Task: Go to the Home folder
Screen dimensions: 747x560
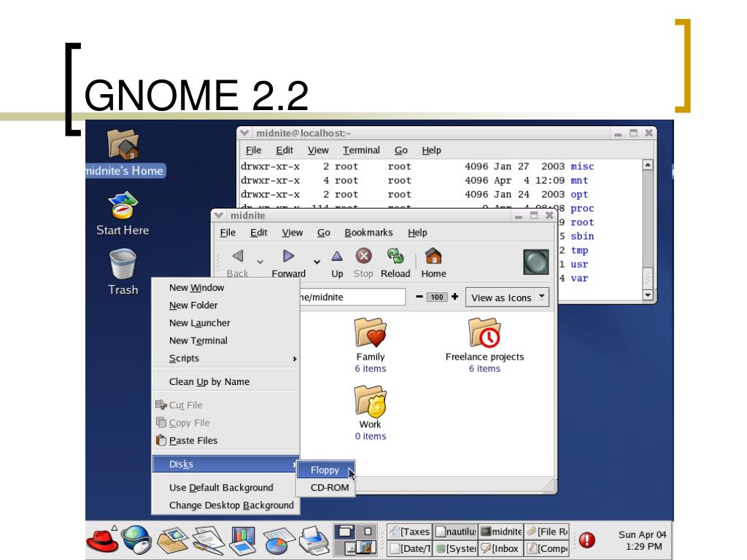Action: pos(433,262)
